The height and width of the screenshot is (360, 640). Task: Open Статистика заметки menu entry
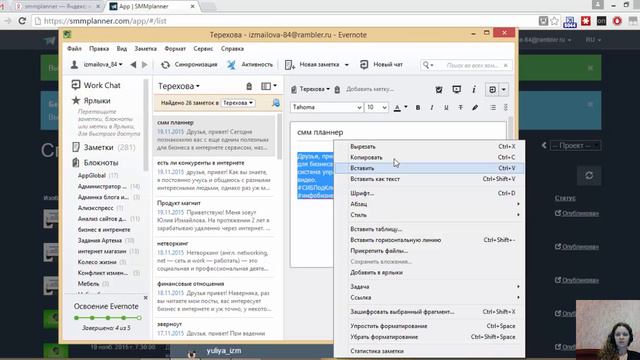429,351
